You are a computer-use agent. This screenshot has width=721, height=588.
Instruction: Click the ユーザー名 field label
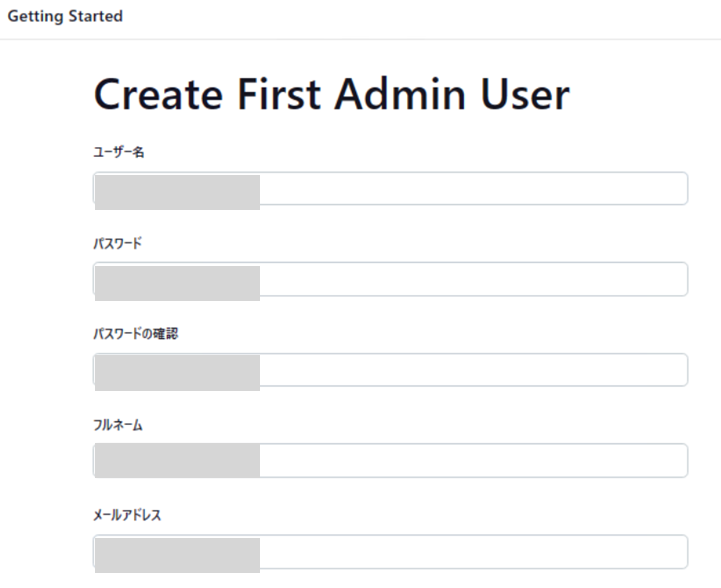[119, 152]
